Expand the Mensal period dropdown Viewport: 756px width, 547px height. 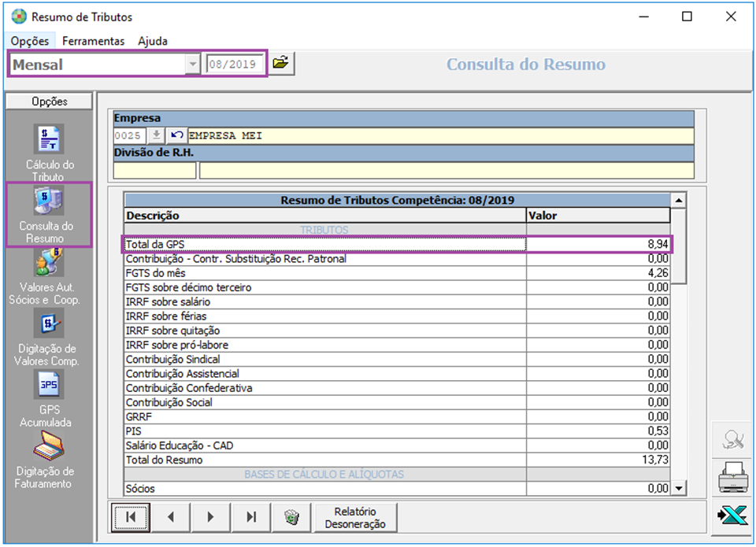tap(192, 64)
